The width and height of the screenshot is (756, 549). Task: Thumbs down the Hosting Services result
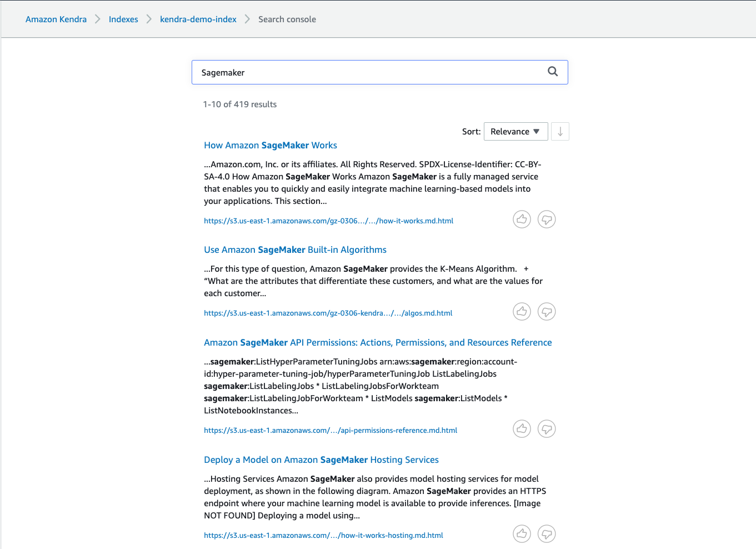(547, 534)
